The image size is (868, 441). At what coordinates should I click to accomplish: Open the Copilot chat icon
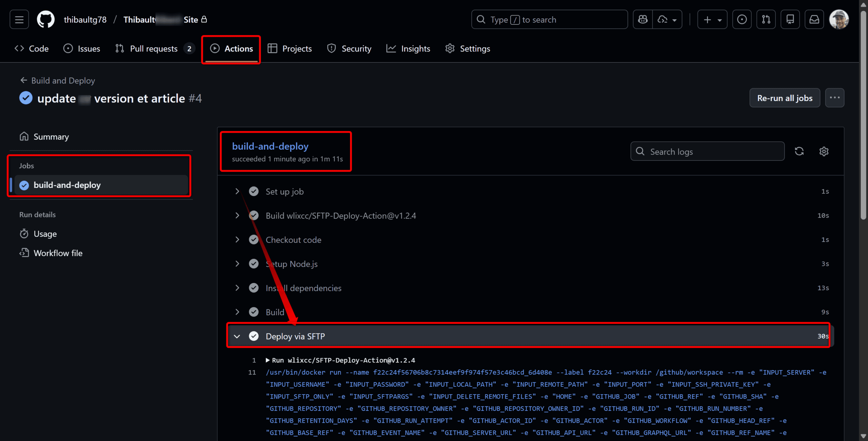(x=643, y=20)
